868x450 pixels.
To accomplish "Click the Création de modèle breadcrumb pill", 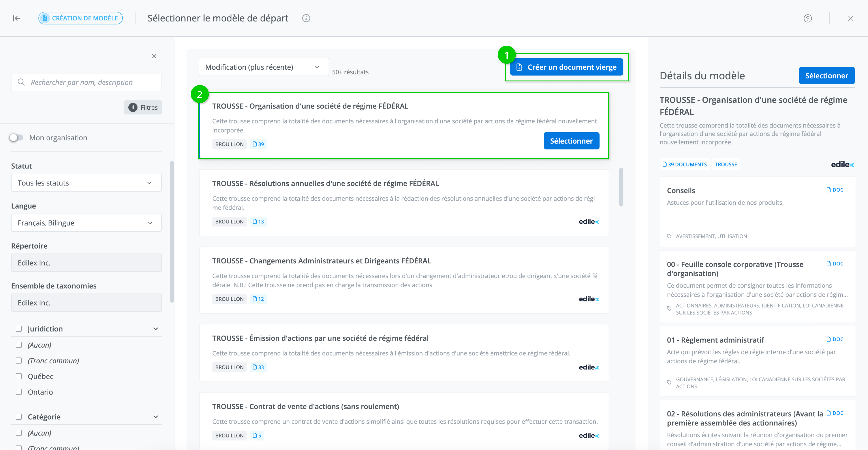I will coord(80,18).
